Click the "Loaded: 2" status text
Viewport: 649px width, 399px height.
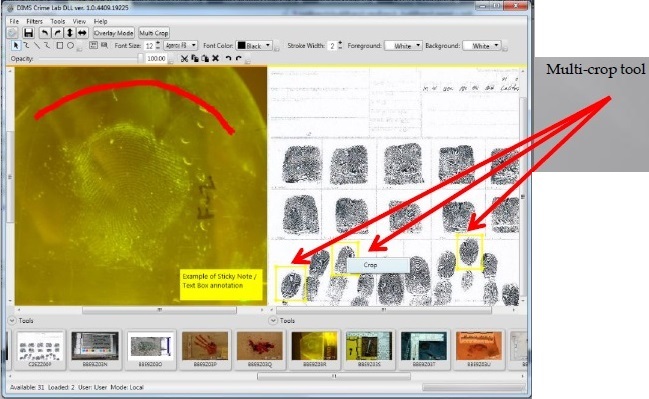[61, 387]
